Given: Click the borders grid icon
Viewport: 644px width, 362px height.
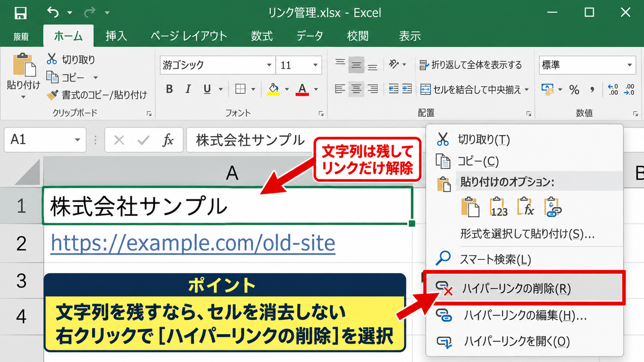Looking at the screenshot, I should point(240,89).
